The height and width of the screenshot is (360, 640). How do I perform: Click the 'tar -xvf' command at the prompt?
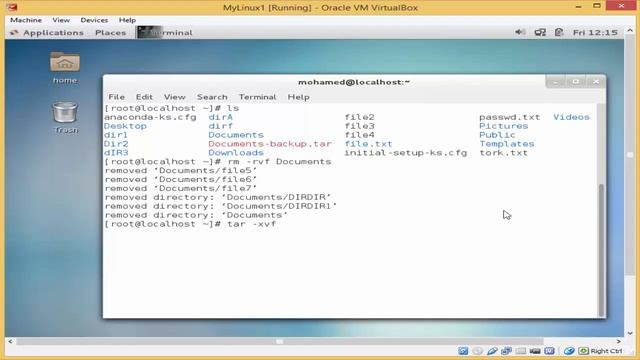pos(251,224)
